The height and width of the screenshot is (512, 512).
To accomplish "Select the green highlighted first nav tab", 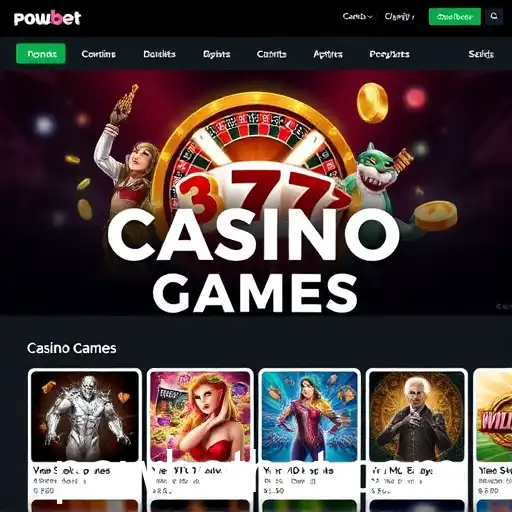I will coord(41,53).
